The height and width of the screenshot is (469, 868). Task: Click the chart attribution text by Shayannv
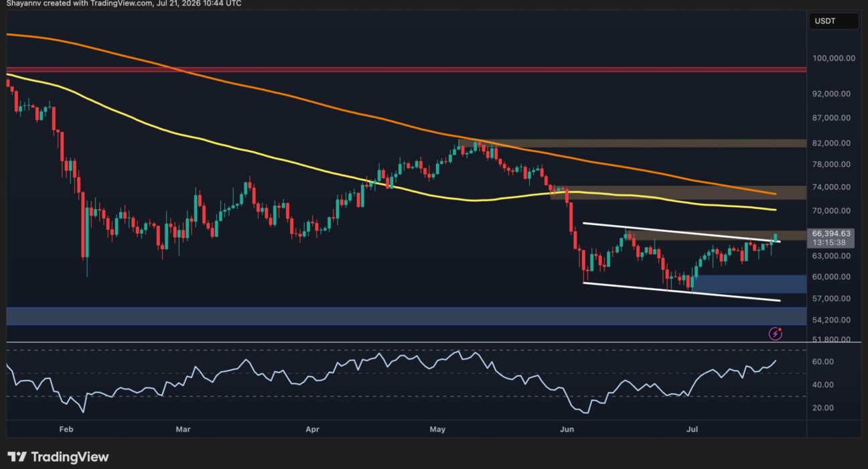click(124, 4)
